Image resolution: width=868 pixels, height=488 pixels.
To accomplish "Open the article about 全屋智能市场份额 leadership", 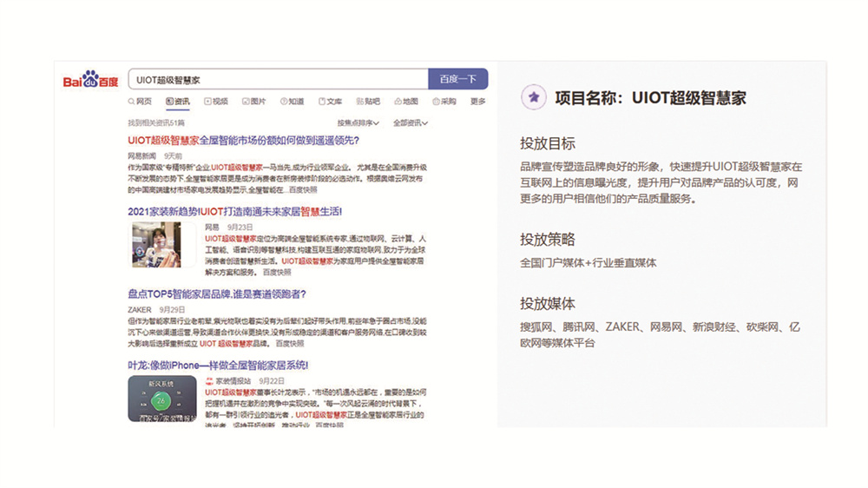I will [243, 140].
